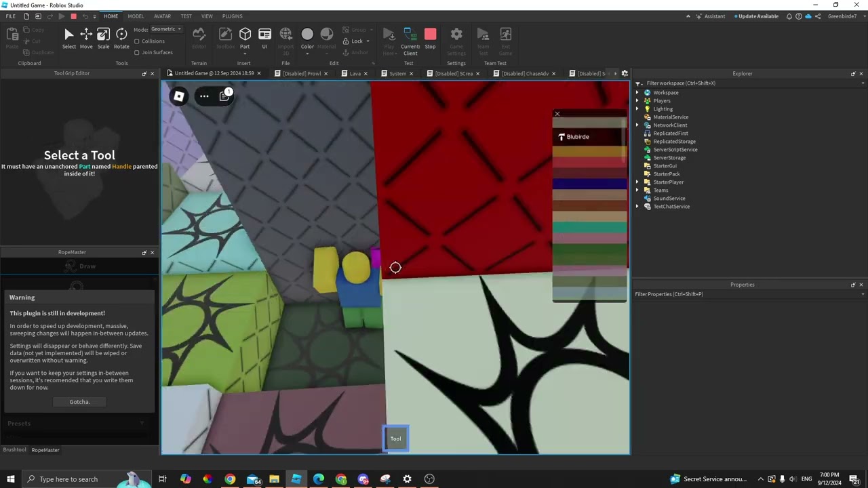Open the Greenbirde7 account menu
The width and height of the screenshot is (868, 488).
coord(842,16)
